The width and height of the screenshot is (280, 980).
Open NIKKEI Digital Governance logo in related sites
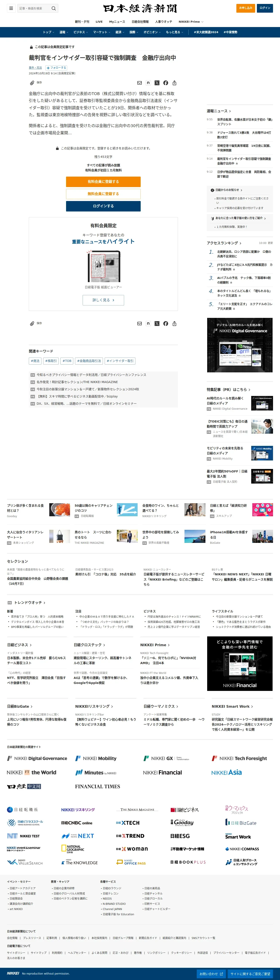click(37, 758)
